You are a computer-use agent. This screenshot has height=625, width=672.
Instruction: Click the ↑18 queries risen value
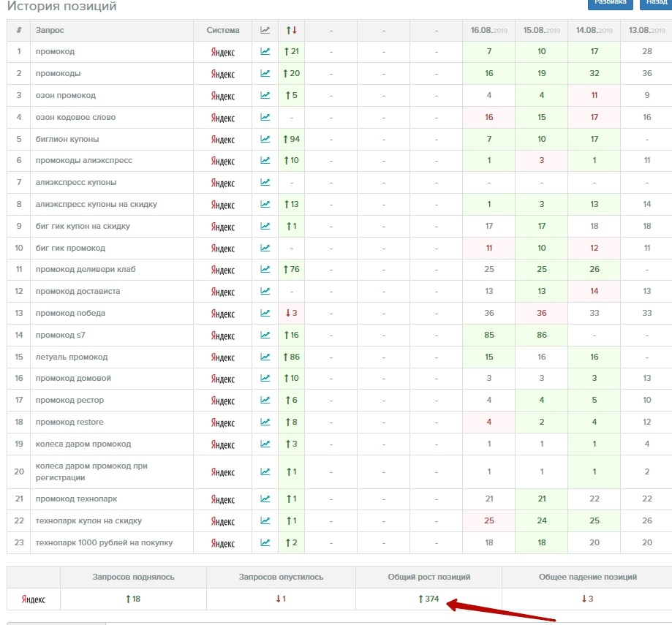pos(133,599)
